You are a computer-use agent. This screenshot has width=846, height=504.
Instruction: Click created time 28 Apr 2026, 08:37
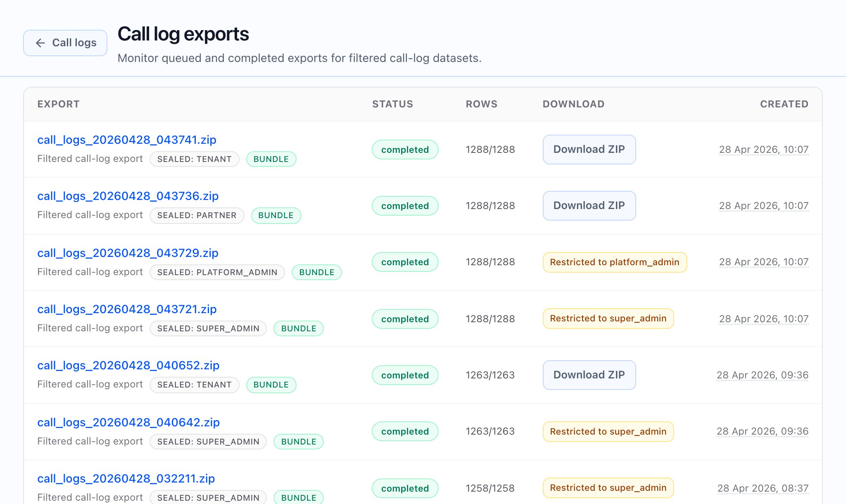click(763, 488)
